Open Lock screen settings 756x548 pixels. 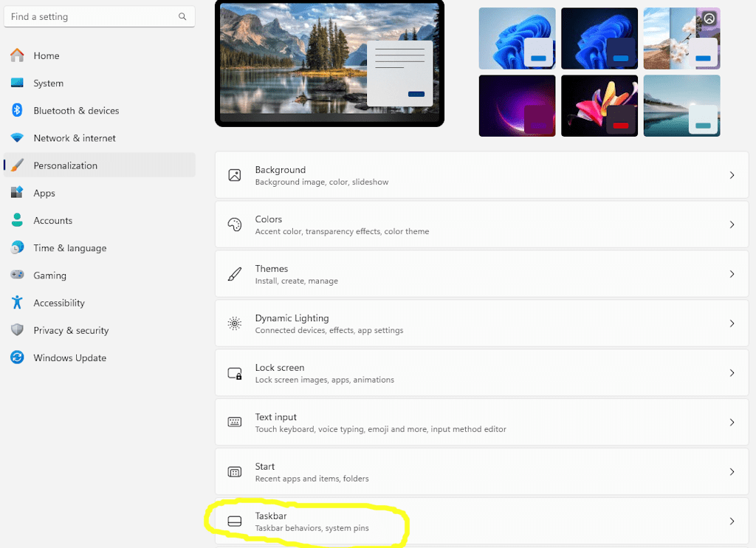point(481,372)
